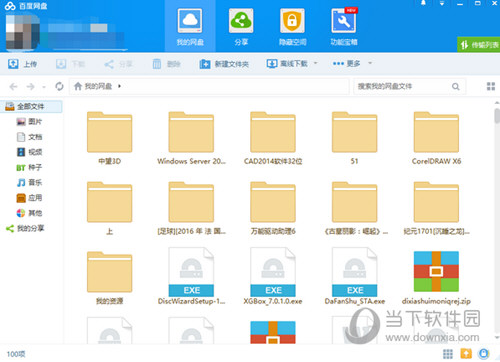Select the 中望3D folder
The height and width of the screenshot is (362, 500).
tap(110, 138)
